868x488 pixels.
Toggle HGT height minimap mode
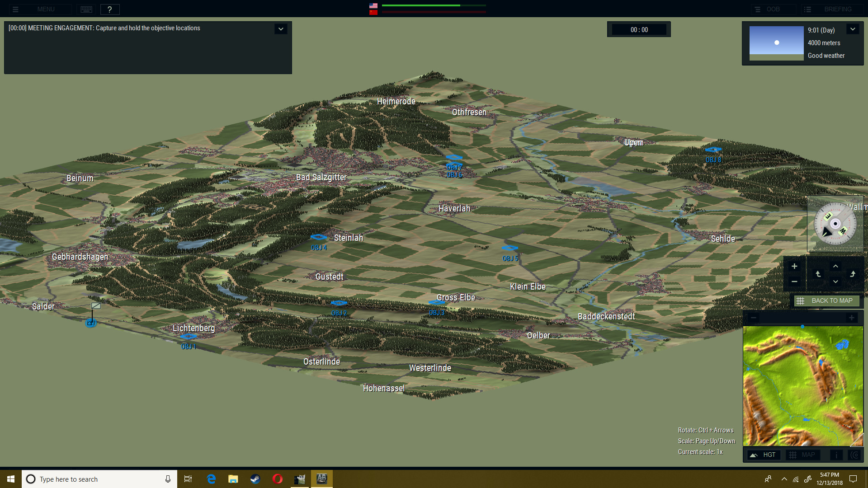763,455
